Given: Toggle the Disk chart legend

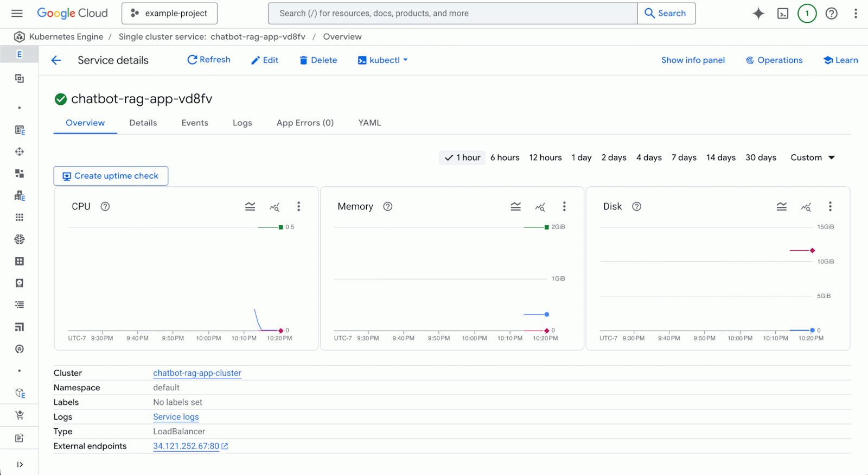Looking at the screenshot, I should pos(782,207).
